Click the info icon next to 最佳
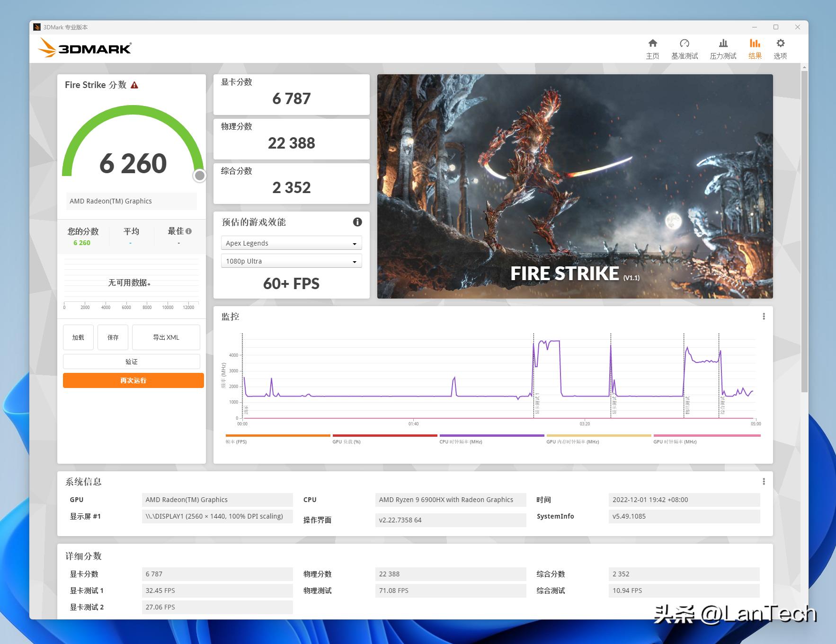Image resolution: width=836 pixels, height=644 pixels. pyautogui.click(x=189, y=231)
